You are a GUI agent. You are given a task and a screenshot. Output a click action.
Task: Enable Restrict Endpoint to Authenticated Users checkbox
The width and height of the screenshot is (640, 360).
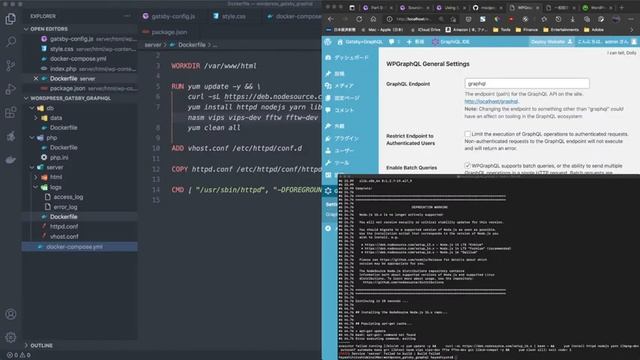tap(467, 134)
